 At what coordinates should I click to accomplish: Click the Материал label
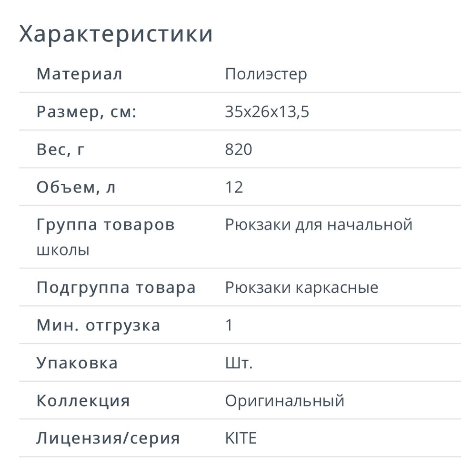tap(80, 74)
